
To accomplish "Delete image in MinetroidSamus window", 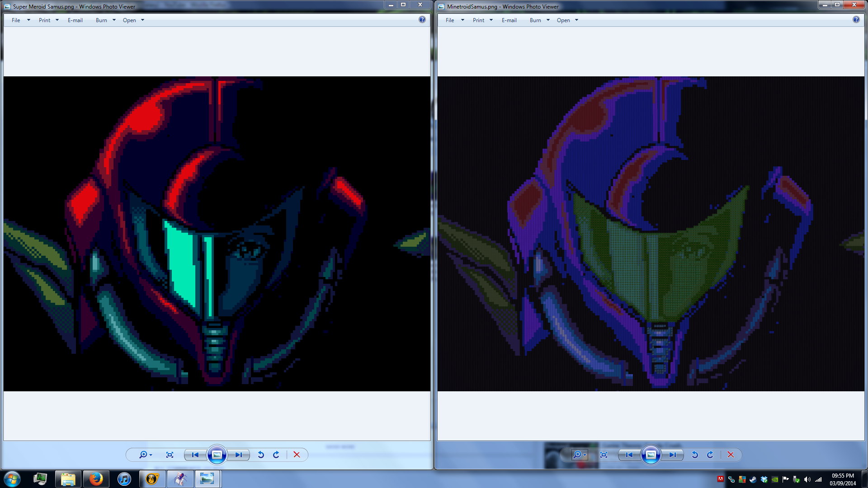I will pyautogui.click(x=731, y=455).
